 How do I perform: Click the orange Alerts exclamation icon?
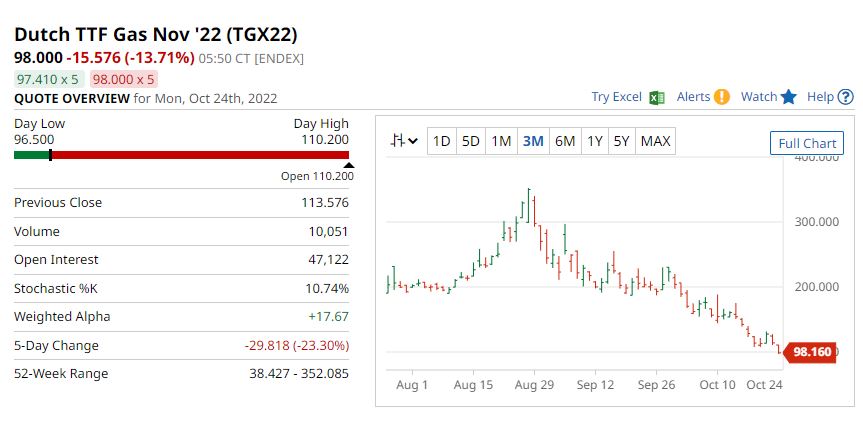click(x=722, y=97)
